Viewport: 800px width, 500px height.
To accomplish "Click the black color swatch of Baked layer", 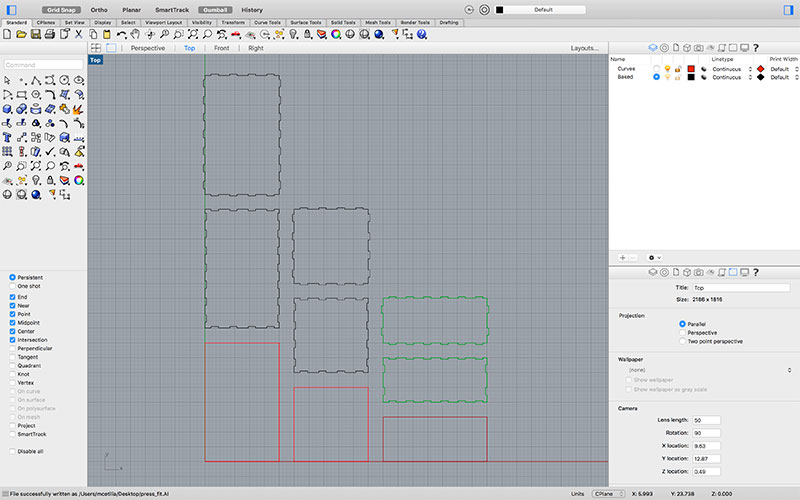I will (x=691, y=78).
